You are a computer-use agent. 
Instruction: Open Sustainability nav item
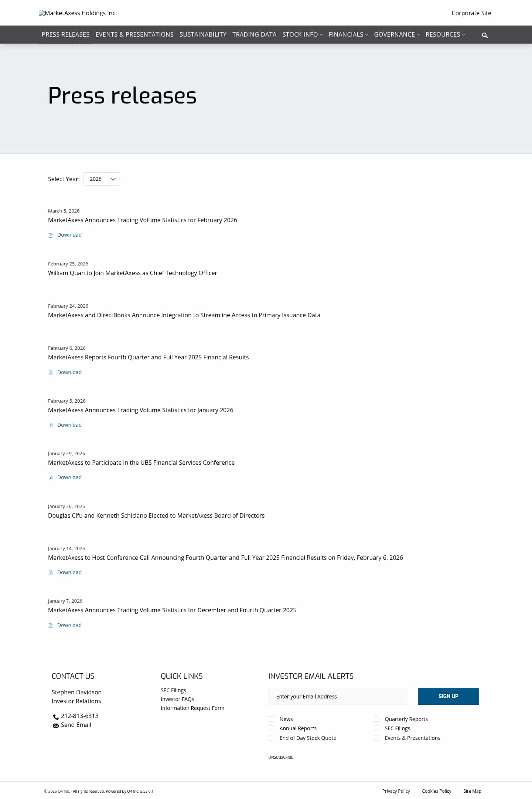click(203, 34)
